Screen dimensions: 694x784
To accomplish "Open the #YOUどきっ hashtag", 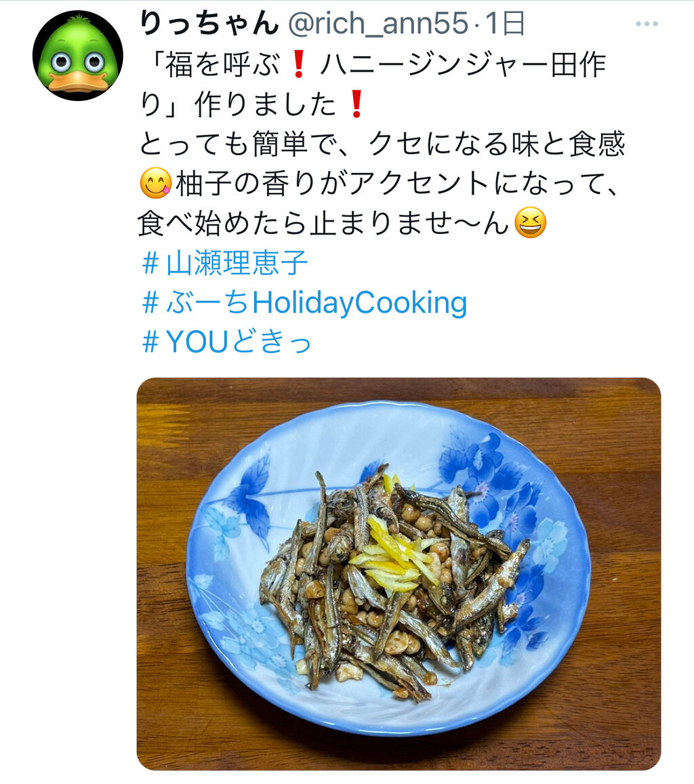I will (x=227, y=342).
